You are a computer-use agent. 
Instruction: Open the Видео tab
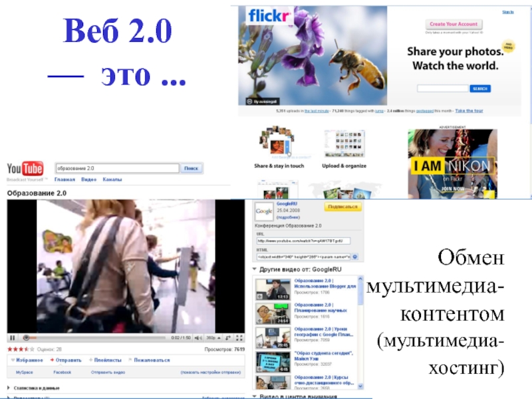pyautogui.click(x=88, y=180)
